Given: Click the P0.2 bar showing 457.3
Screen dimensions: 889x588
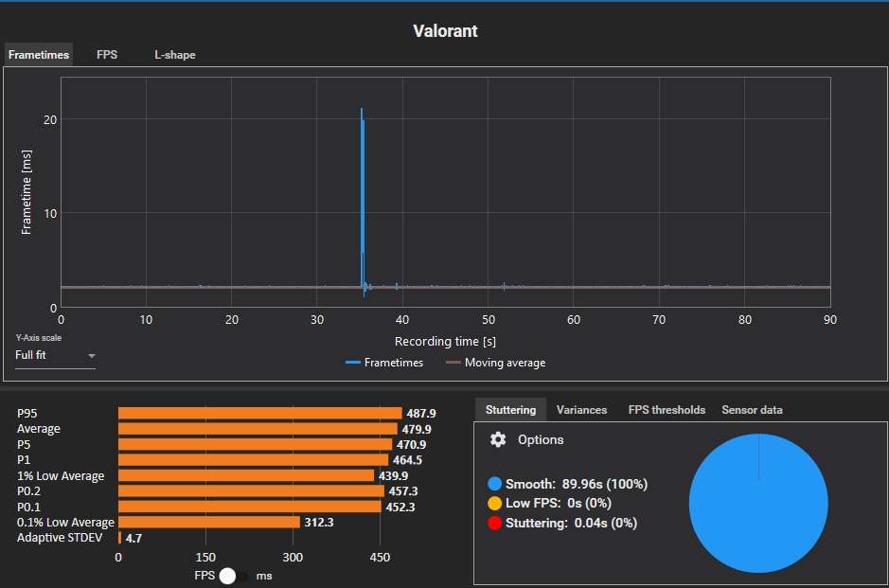Looking at the screenshot, I should [x=251, y=491].
